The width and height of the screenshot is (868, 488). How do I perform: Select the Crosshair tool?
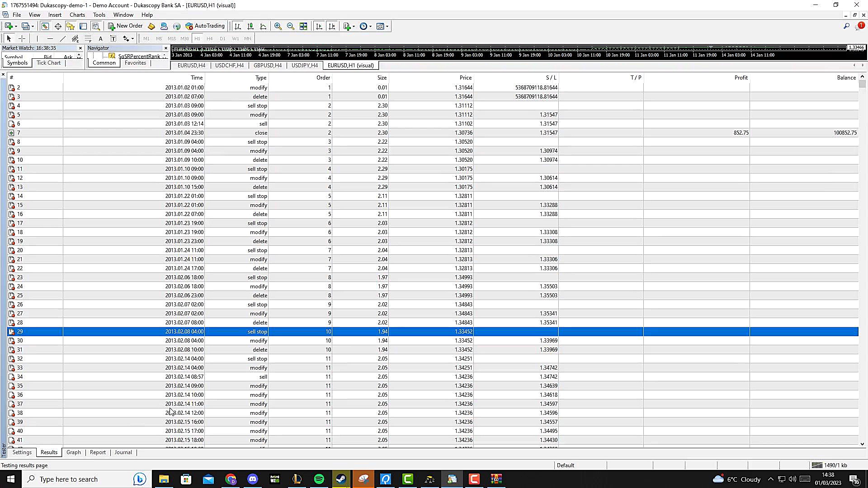coord(22,38)
